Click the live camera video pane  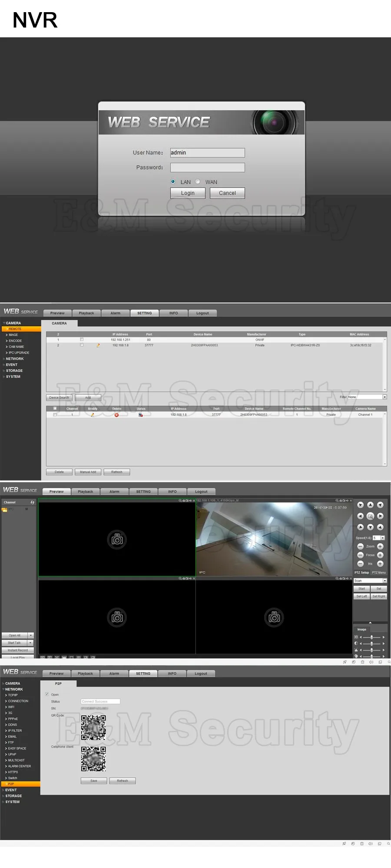coord(274,539)
